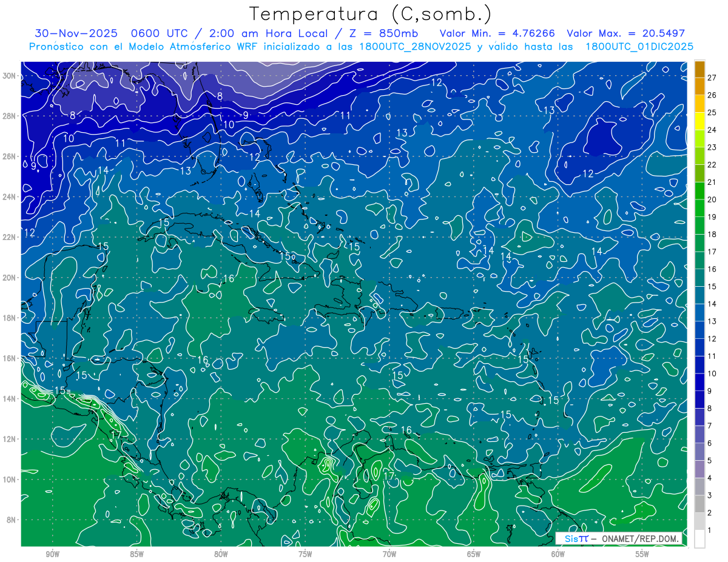Click legend value 27

(712, 78)
